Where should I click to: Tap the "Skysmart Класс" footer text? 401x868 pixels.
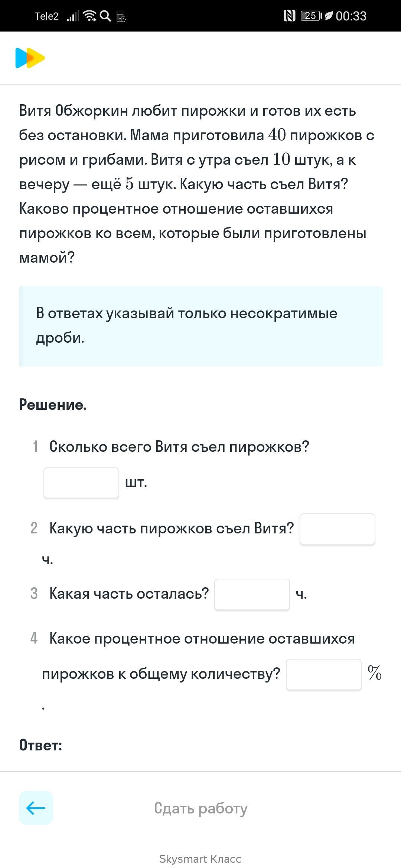pos(200,859)
